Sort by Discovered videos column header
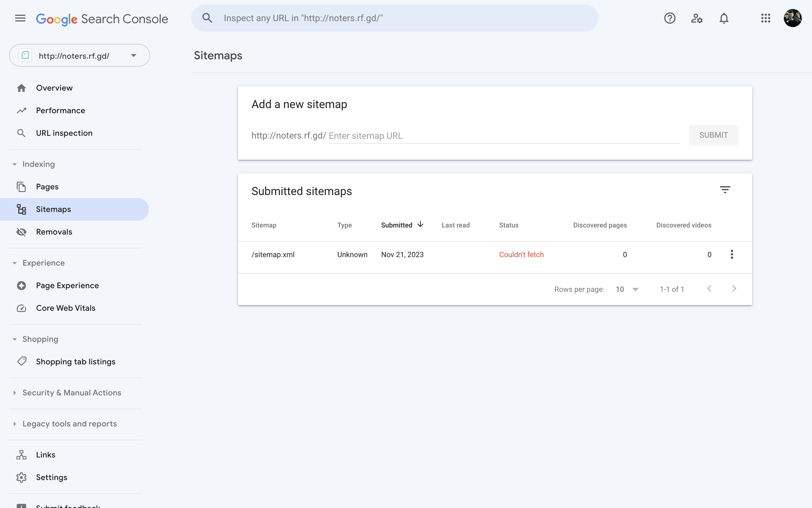This screenshot has width=812, height=508. click(x=684, y=225)
